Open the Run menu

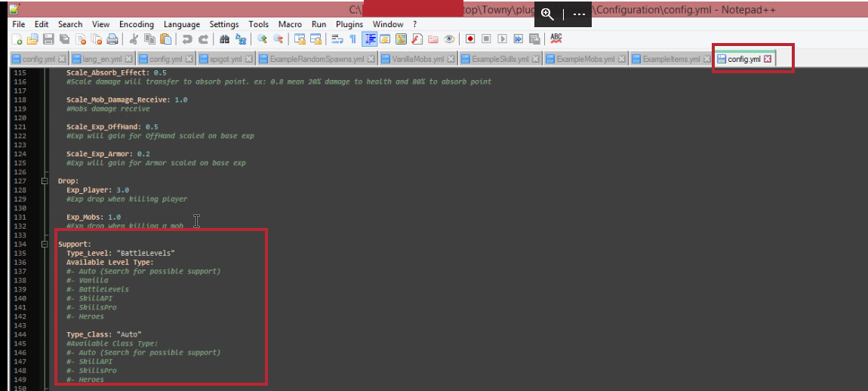coord(319,24)
